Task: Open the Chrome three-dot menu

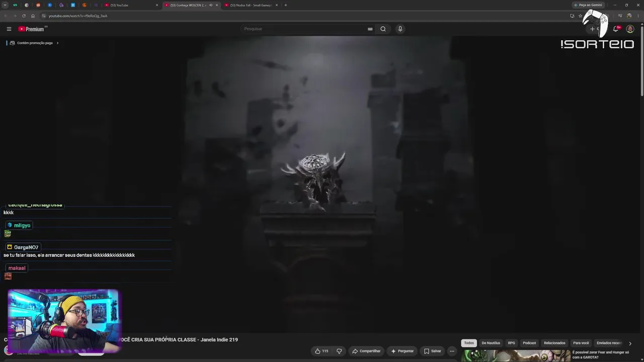Action: [x=638, y=16]
